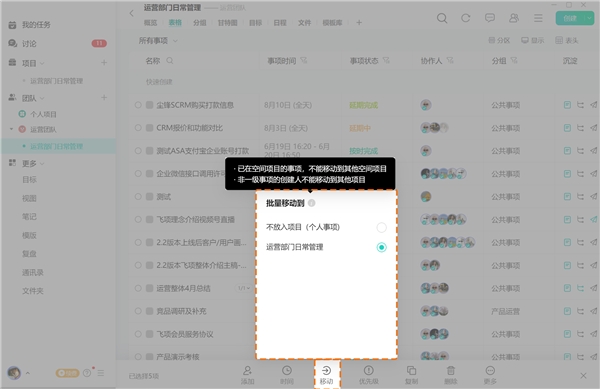Click the green 创建 button

[570, 18]
